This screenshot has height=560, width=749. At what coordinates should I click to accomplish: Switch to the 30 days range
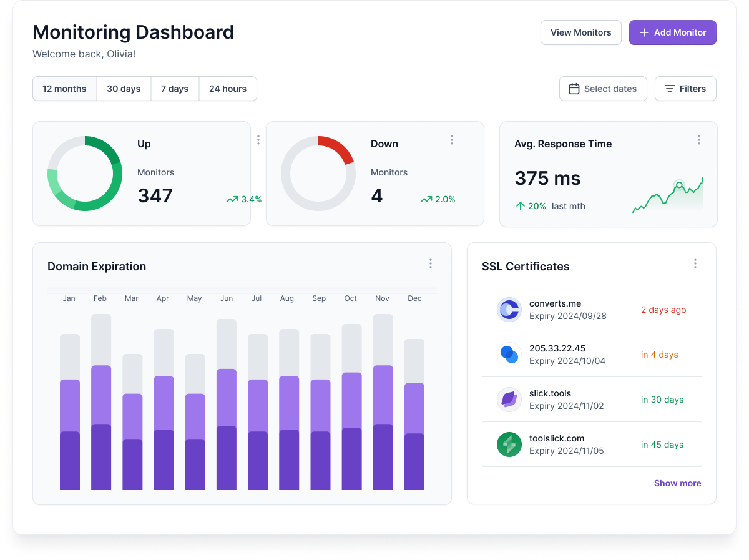click(124, 89)
